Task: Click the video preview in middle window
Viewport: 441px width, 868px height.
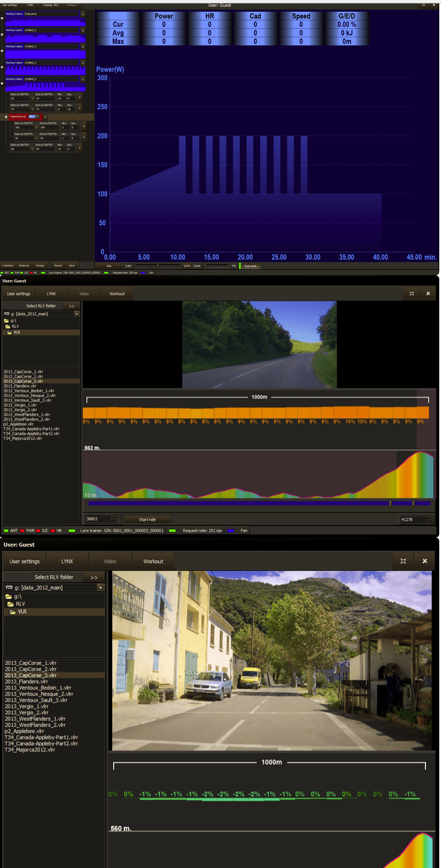Action: click(259, 344)
